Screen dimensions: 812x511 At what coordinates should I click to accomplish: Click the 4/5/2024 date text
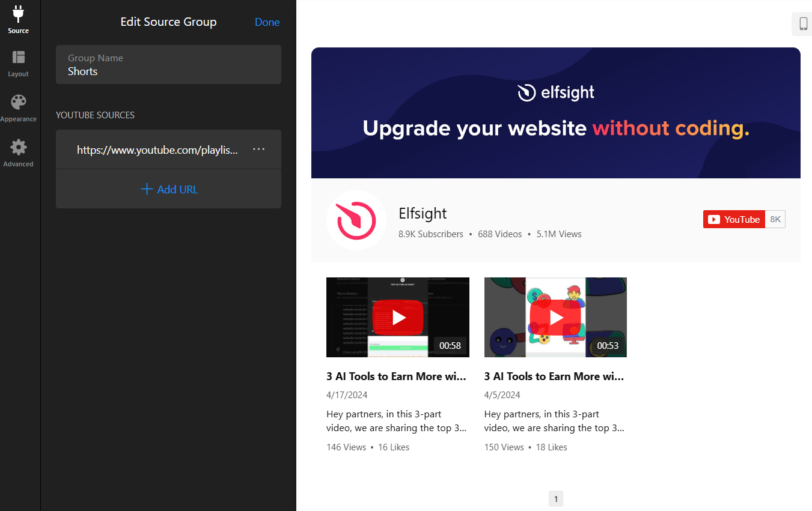coord(502,395)
